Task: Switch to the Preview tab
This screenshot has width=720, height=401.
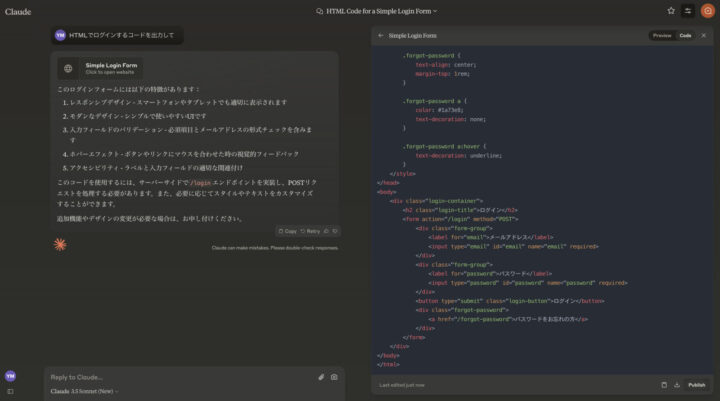Action: (661, 35)
